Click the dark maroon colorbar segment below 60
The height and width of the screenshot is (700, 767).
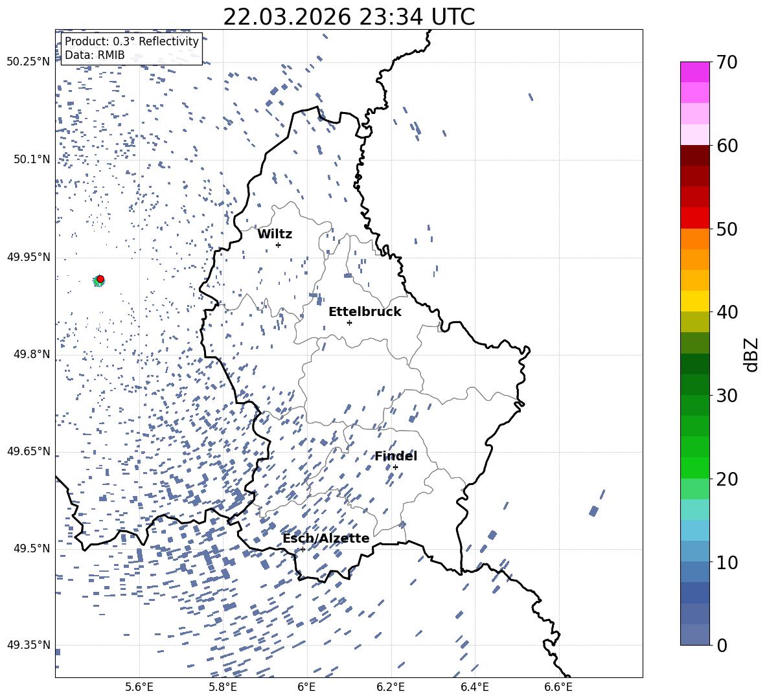[x=694, y=156]
